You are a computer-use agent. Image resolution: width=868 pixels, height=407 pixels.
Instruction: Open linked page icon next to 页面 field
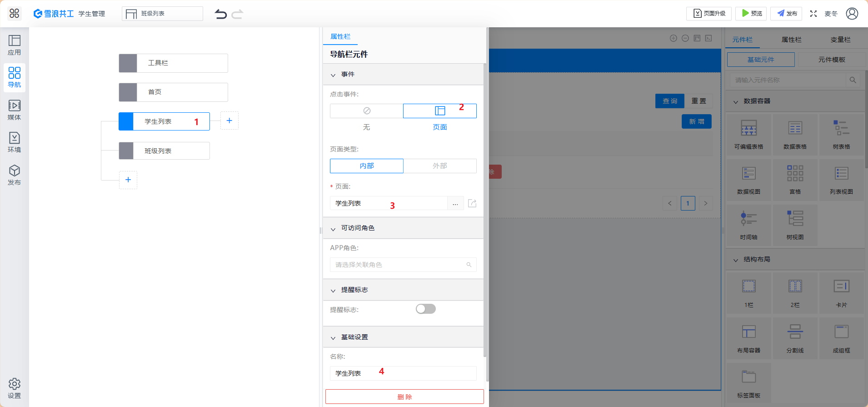tap(472, 203)
